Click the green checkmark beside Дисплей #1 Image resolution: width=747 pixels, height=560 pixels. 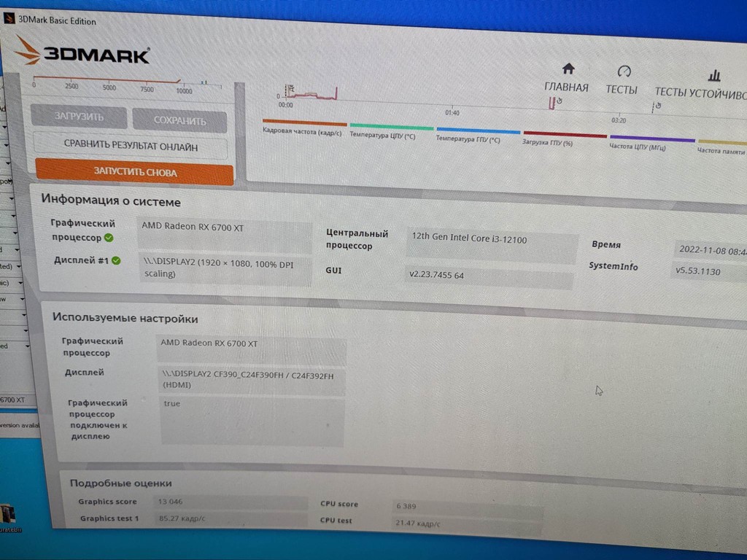coord(116,260)
